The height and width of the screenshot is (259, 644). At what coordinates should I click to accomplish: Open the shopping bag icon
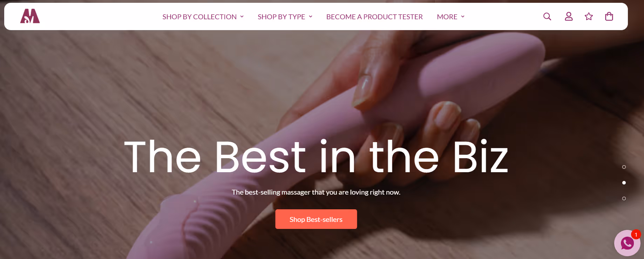click(x=609, y=16)
